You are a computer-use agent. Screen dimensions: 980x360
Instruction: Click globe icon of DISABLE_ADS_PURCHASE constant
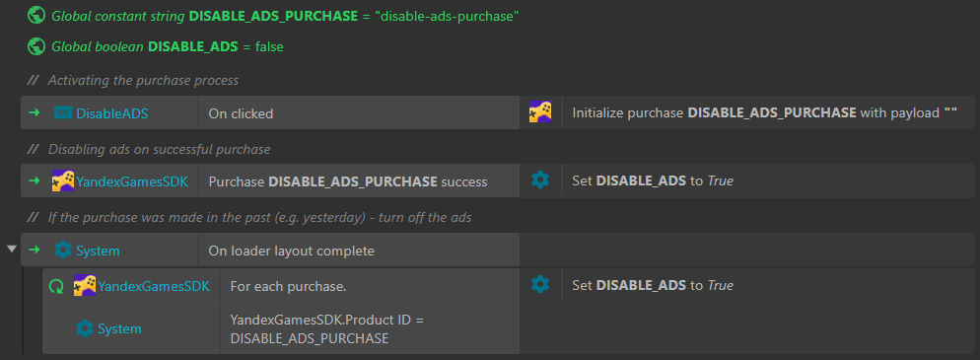click(x=36, y=16)
